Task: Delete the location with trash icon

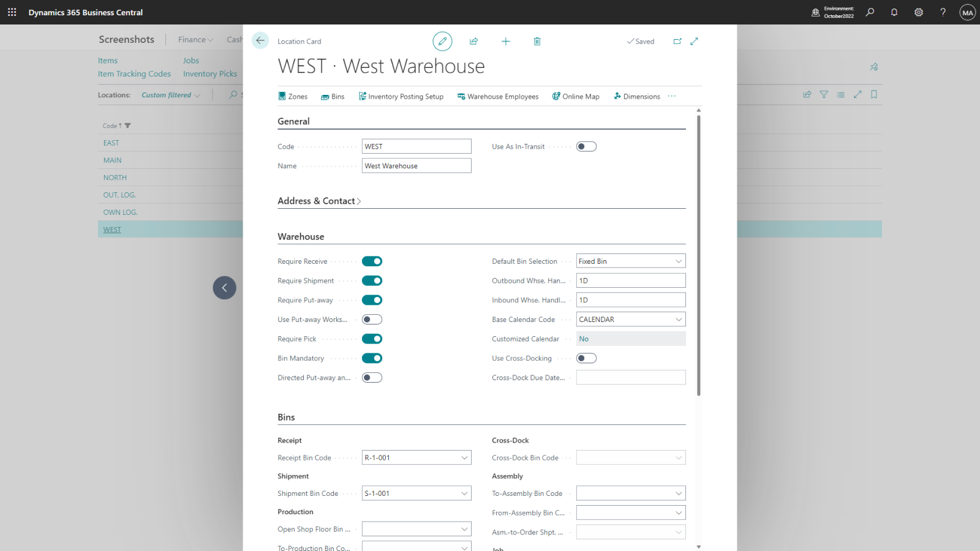Action: pos(537,41)
